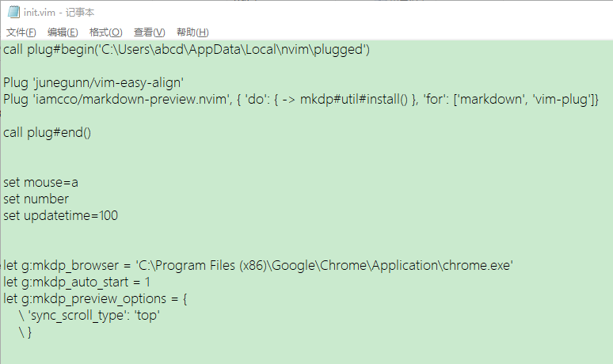Place cursor at updatetime=100
The image size is (613, 364).
tap(70, 215)
